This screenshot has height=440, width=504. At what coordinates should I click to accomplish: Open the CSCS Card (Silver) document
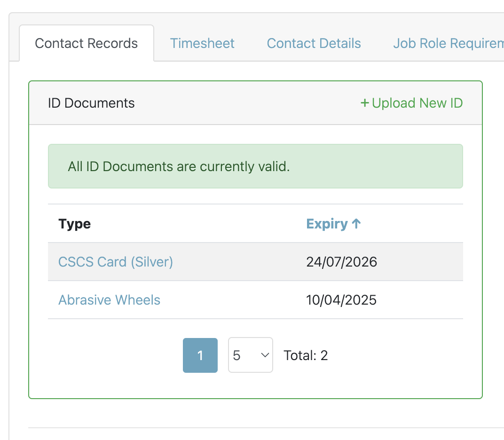click(x=115, y=262)
